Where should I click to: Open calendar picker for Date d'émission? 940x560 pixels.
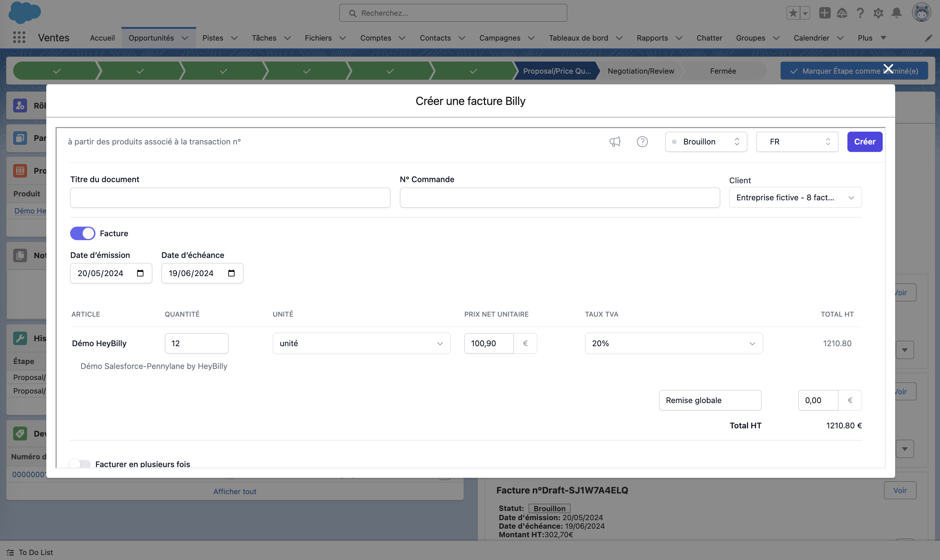coord(140,273)
